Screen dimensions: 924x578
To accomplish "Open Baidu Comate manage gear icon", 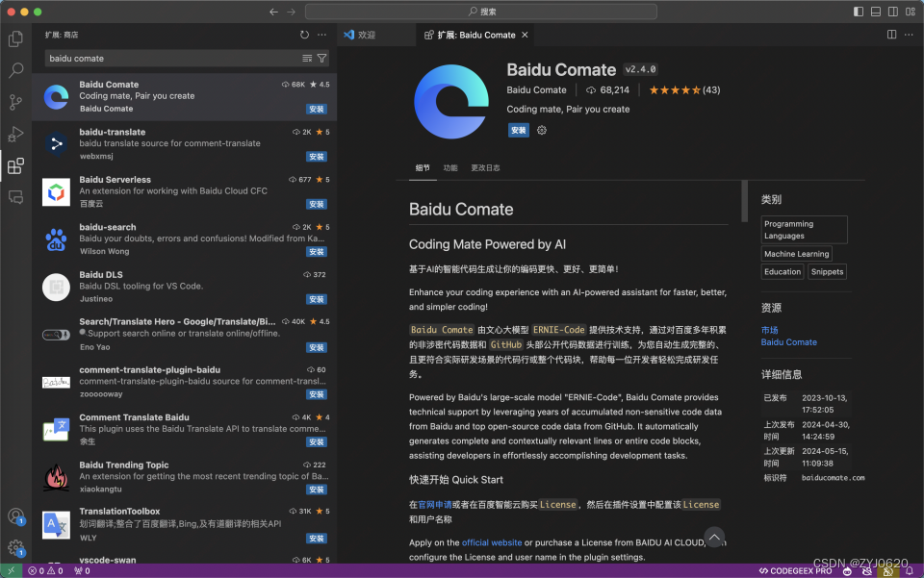I will coord(542,130).
